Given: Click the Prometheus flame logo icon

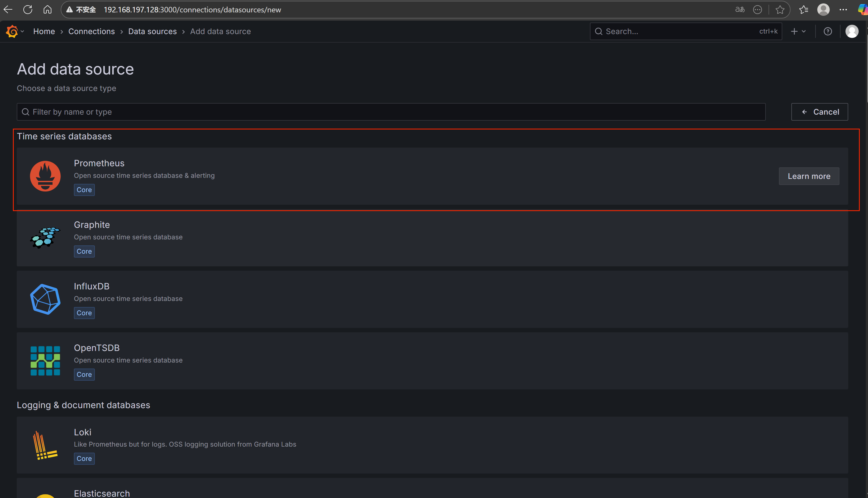Looking at the screenshot, I should click(45, 176).
